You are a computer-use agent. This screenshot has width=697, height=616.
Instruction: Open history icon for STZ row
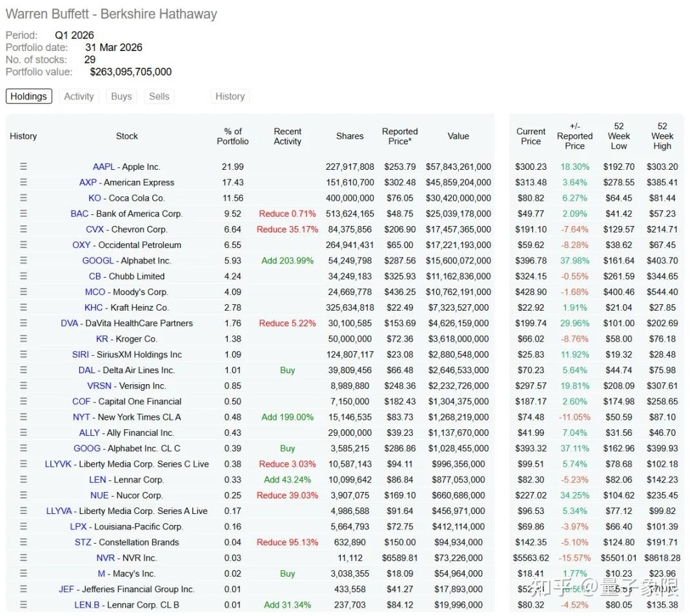coord(24,542)
